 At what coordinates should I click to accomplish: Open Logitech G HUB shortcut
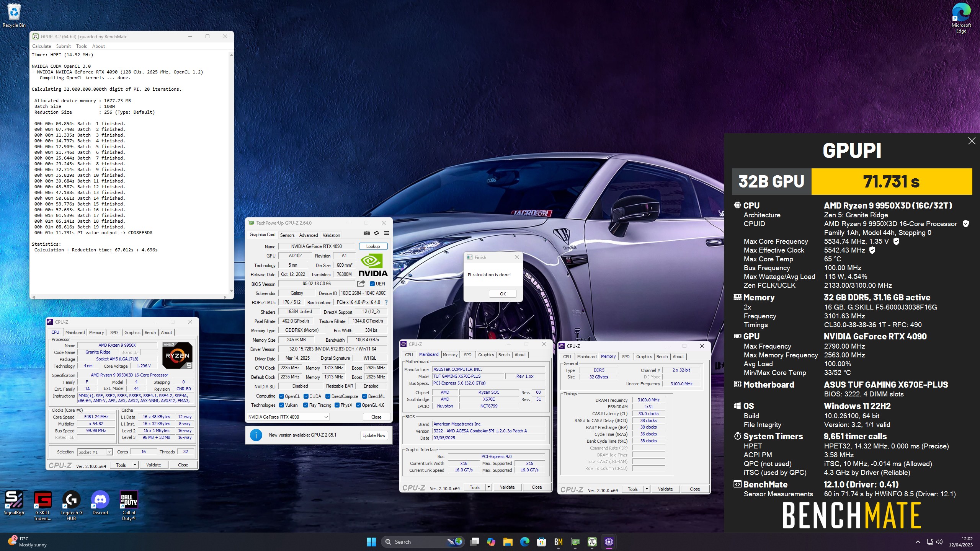coord(71,506)
